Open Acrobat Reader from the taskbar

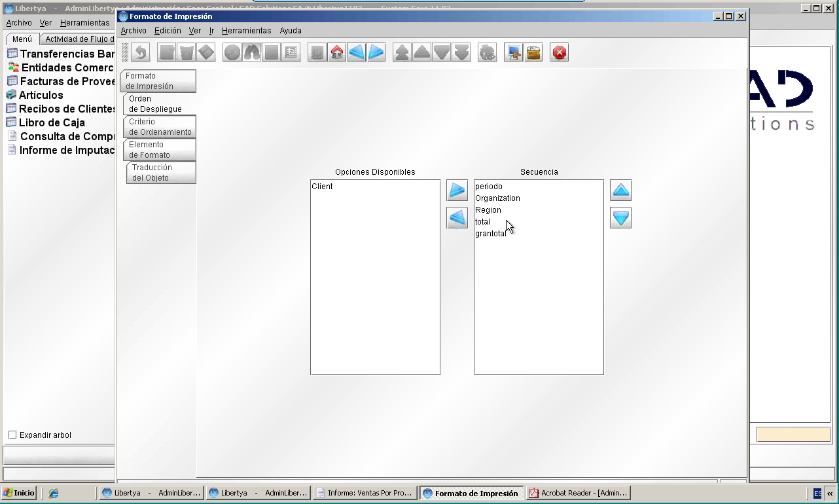[579, 493]
